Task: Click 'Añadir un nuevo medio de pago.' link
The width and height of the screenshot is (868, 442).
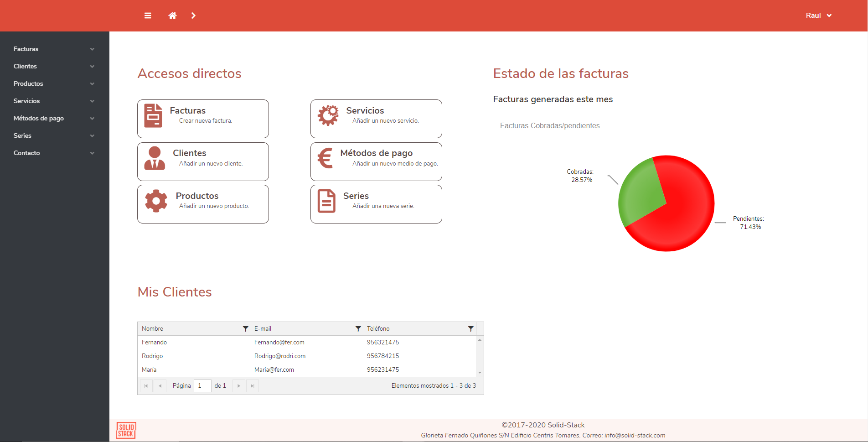Action: coord(395,163)
